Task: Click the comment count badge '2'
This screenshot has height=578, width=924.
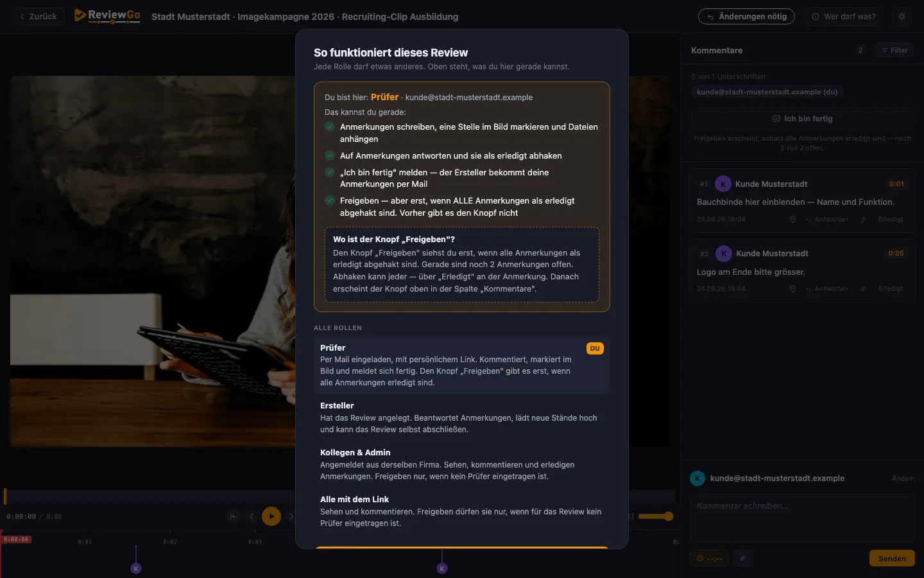Action: [860, 50]
